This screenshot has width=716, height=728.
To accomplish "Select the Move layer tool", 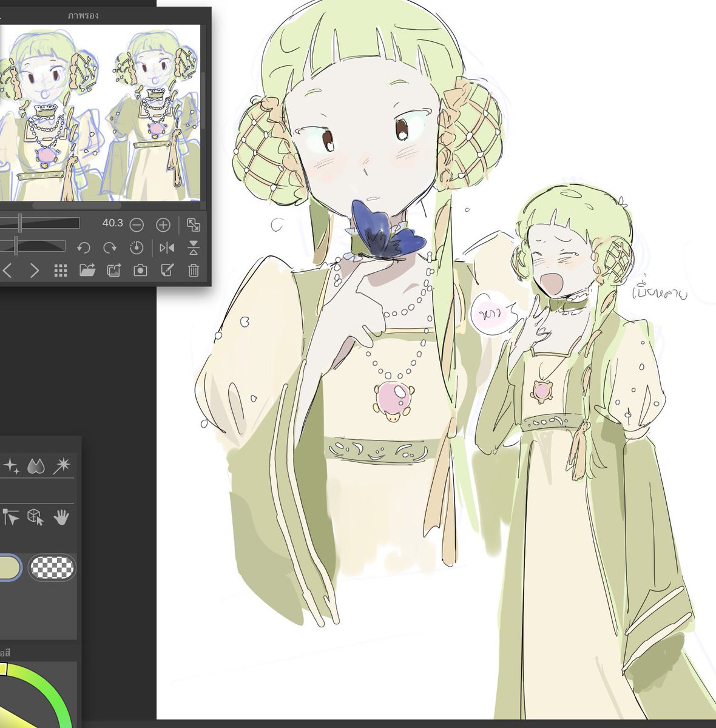I will pos(11,517).
